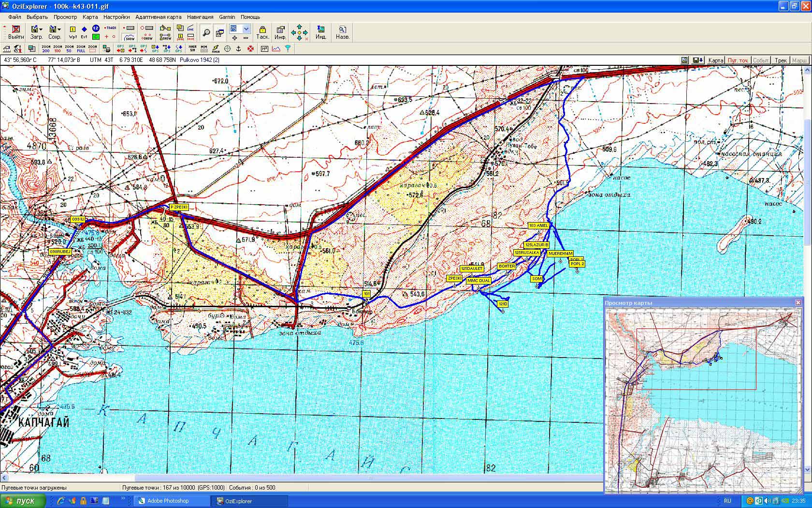812x508 pixels.
Task: Open the zoom percentage dropdown
Action: [x=246, y=29]
